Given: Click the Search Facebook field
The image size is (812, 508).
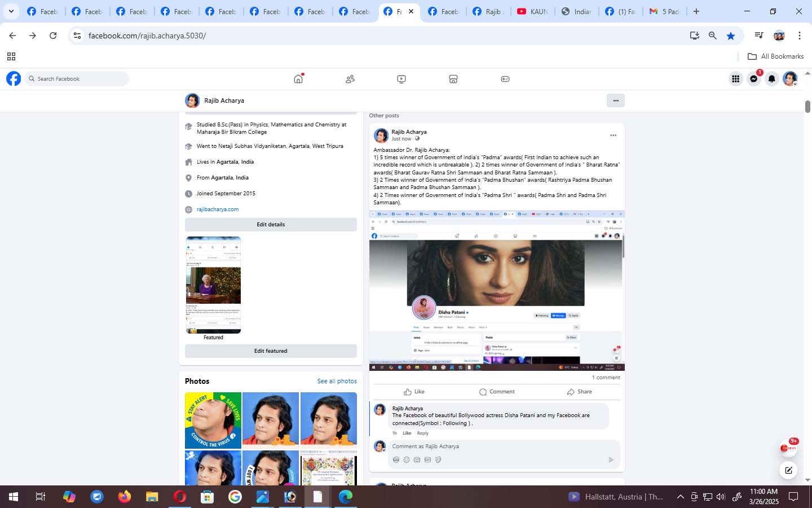Looking at the screenshot, I should point(77,79).
